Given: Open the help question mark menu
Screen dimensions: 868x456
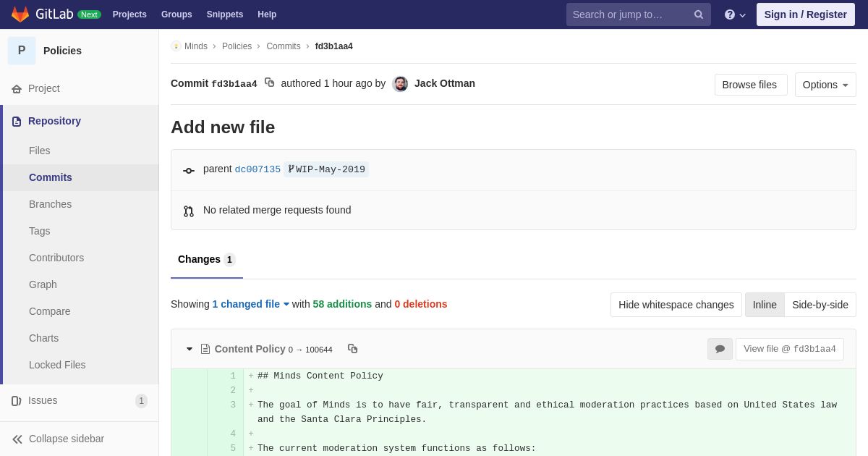Looking at the screenshot, I should (x=734, y=14).
